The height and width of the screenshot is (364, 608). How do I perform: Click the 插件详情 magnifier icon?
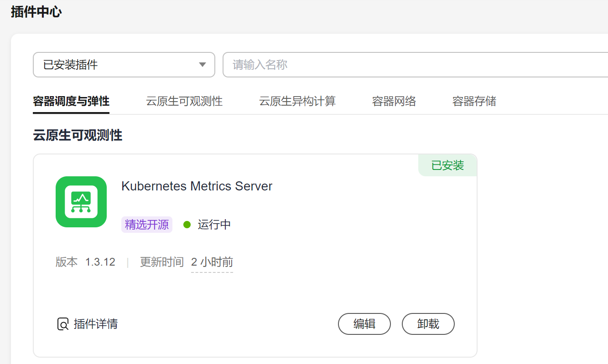tap(62, 324)
